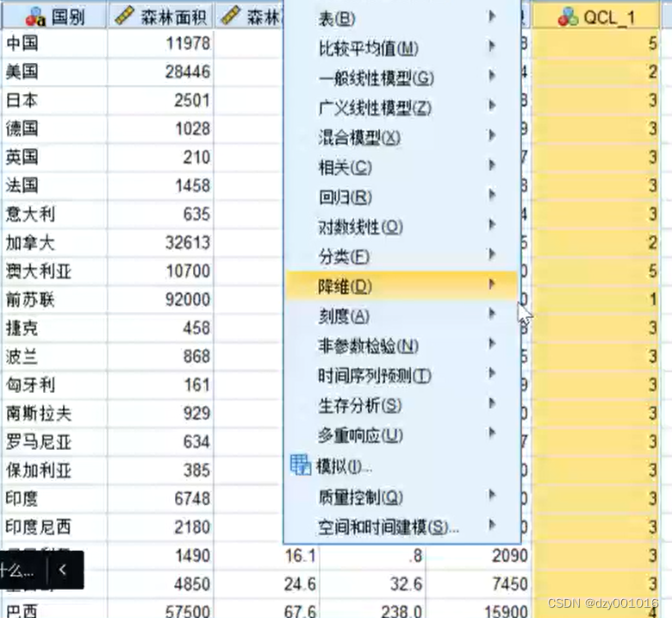
Task: Select the cell 捷克
Action: (54, 328)
